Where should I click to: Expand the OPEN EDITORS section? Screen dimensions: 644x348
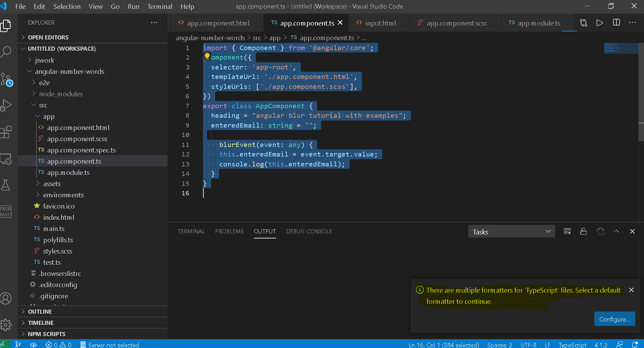(x=92, y=37)
